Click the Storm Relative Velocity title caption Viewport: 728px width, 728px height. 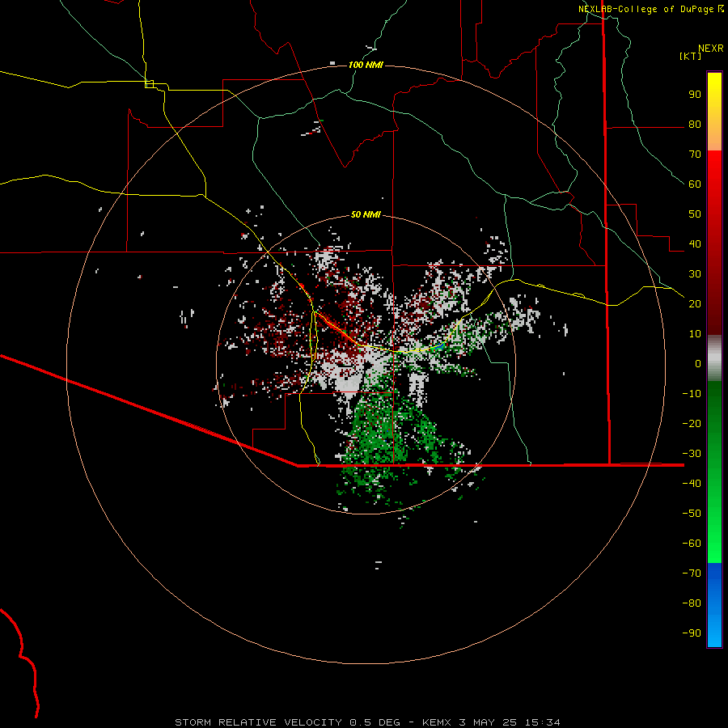(367, 722)
